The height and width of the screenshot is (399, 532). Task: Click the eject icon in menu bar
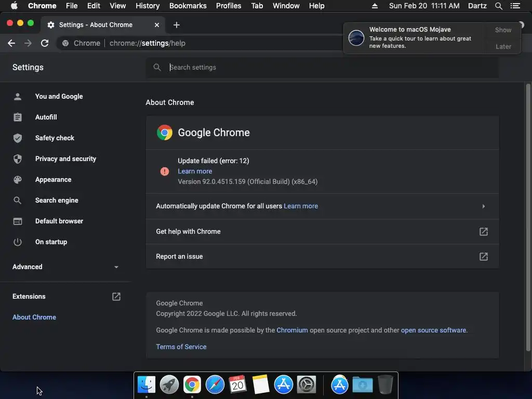(x=375, y=6)
